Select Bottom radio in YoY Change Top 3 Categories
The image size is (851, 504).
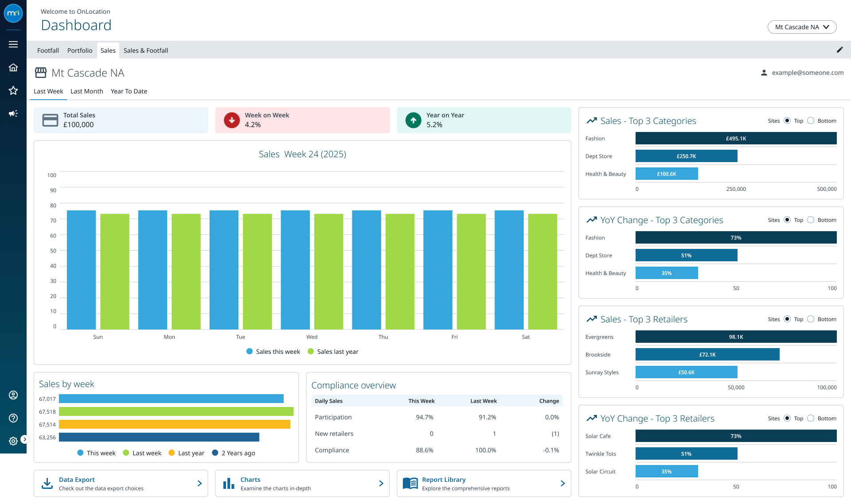coord(811,220)
